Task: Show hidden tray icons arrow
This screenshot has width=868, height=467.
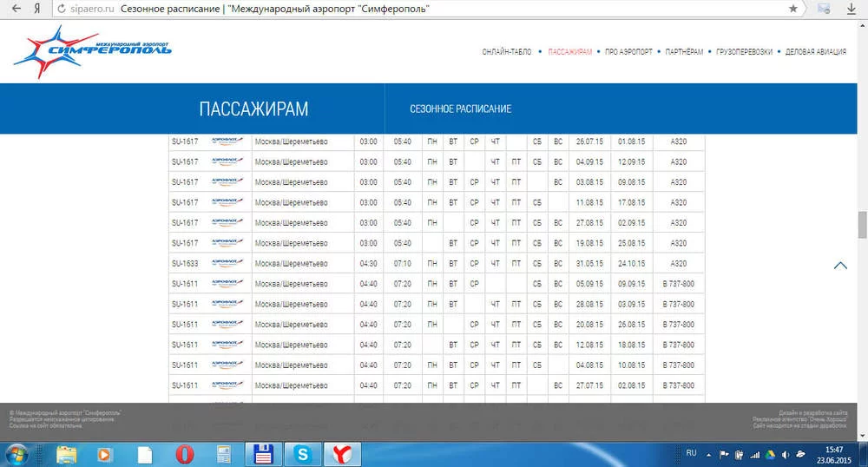Action: tap(708, 455)
